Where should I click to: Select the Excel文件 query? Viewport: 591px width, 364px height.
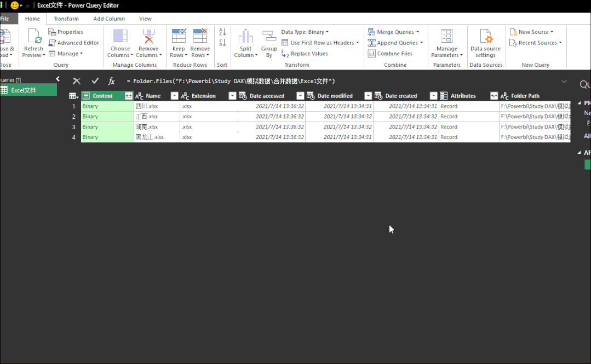(x=28, y=90)
